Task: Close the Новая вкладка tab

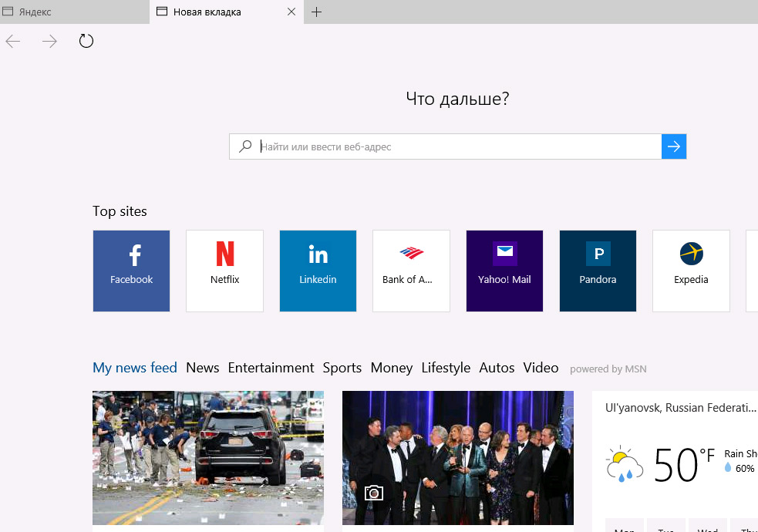Action: pos(291,12)
